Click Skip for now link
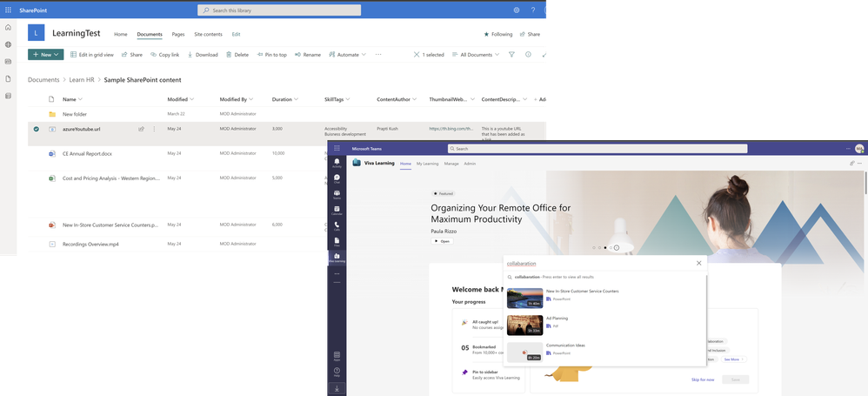Image resolution: width=868 pixels, height=396 pixels. point(703,379)
